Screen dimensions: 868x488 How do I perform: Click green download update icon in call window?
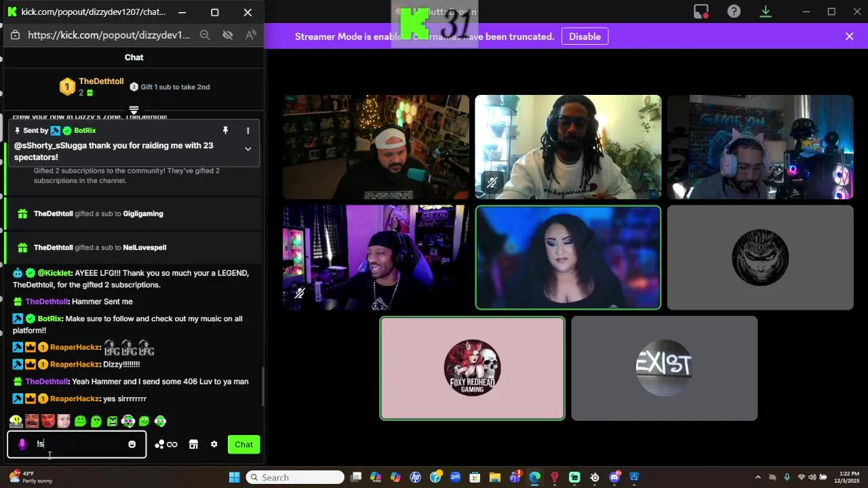(x=766, y=12)
